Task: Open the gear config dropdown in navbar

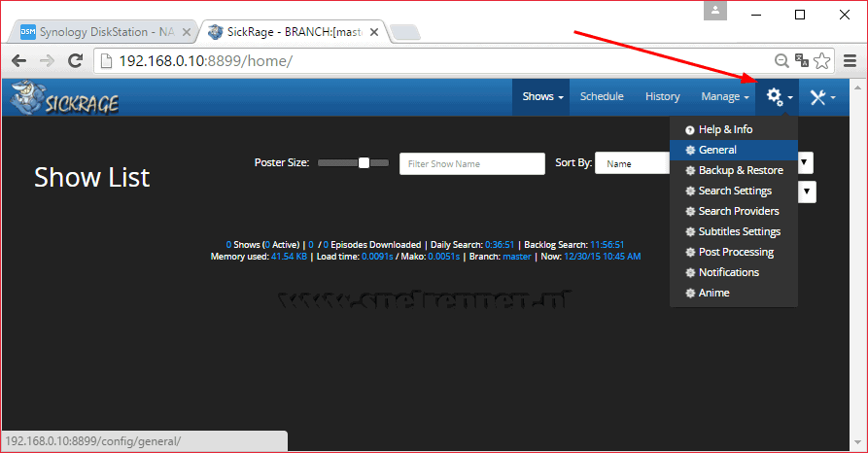Action: coord(779,97)
